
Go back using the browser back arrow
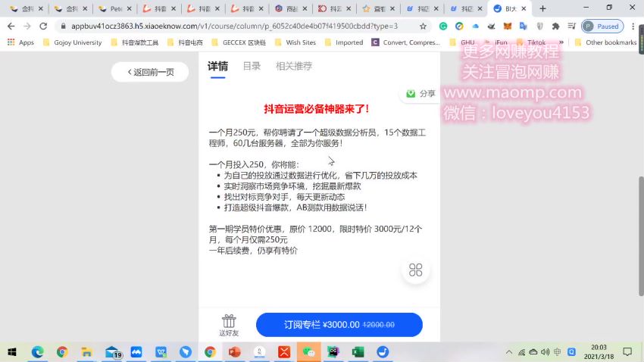coord(11,27)
